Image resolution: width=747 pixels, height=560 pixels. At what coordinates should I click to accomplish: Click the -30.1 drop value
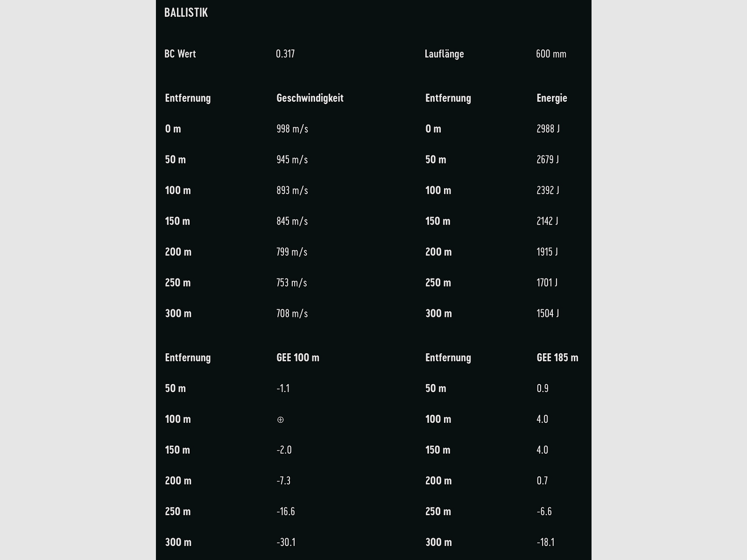286,542
